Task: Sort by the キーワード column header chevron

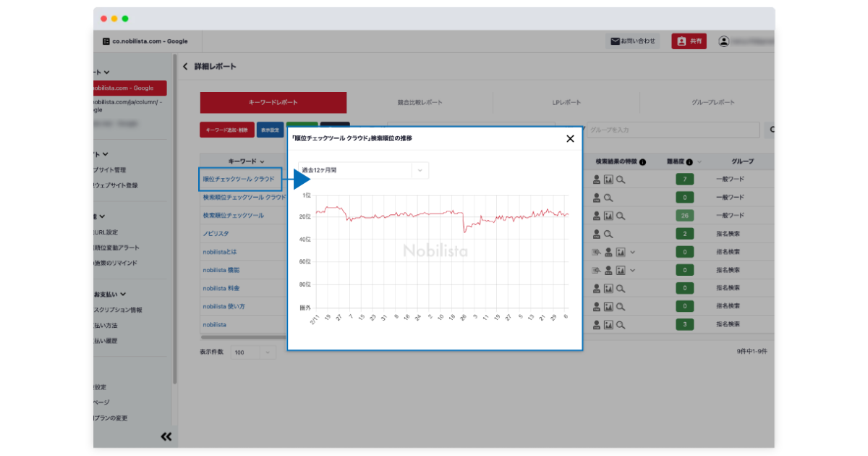Action: click(263, 162)
